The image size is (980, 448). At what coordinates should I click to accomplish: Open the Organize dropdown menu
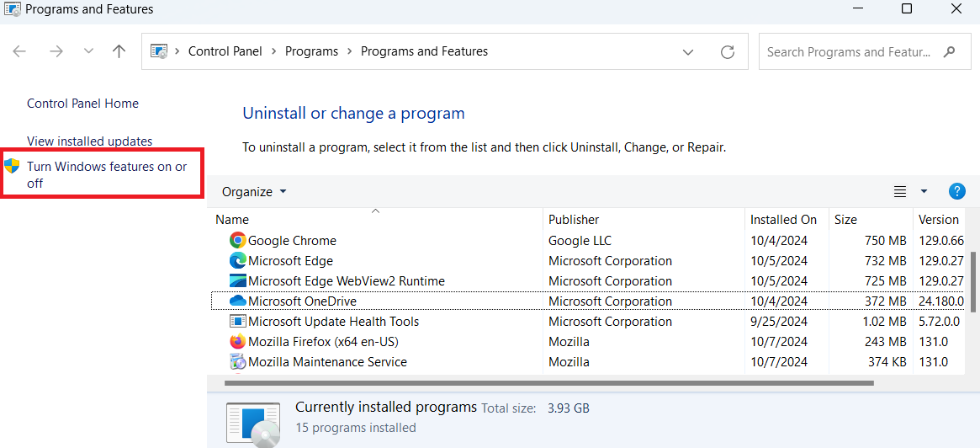pyautogui.click(x=254, y=191)
